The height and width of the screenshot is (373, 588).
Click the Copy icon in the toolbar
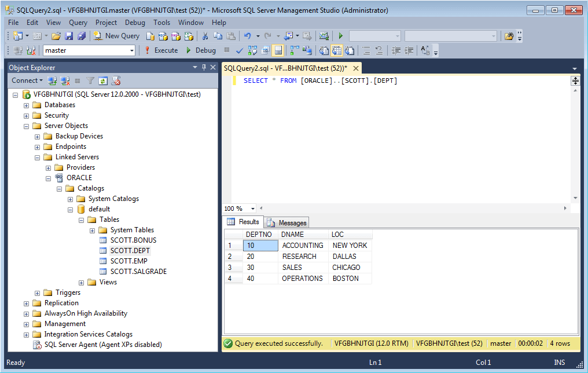(218, 36)
